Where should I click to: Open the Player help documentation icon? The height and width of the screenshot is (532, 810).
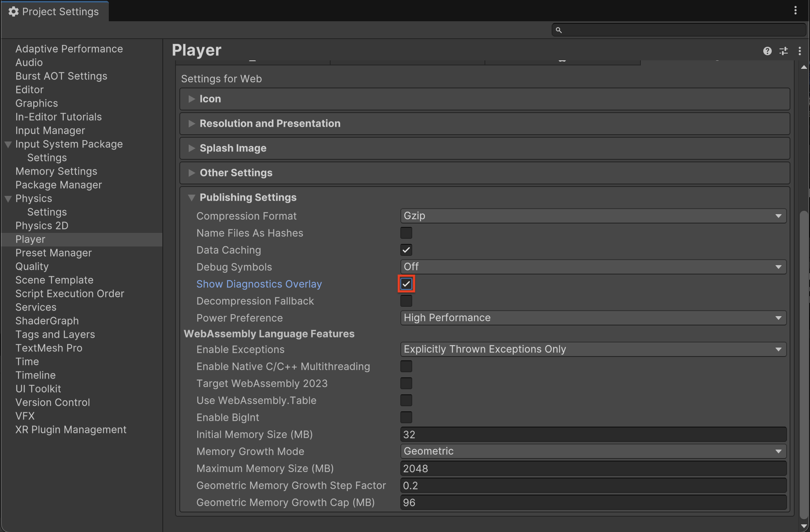(x=767, y=51)
